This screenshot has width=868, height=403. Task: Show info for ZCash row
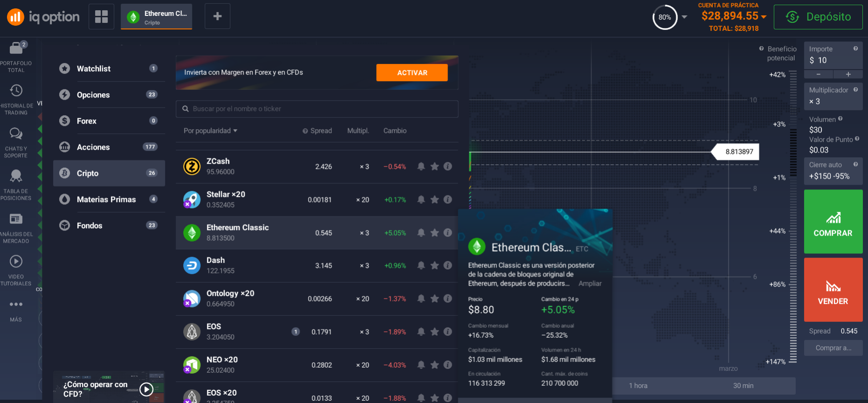pos(448,167)
